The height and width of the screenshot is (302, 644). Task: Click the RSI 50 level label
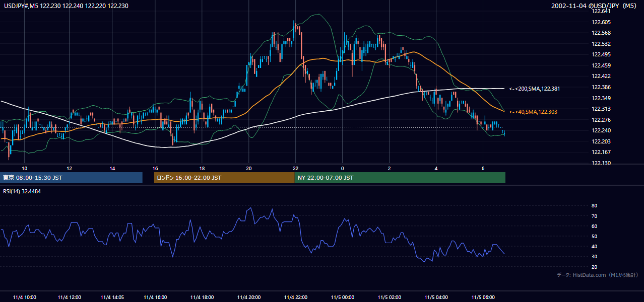[594, 236]
